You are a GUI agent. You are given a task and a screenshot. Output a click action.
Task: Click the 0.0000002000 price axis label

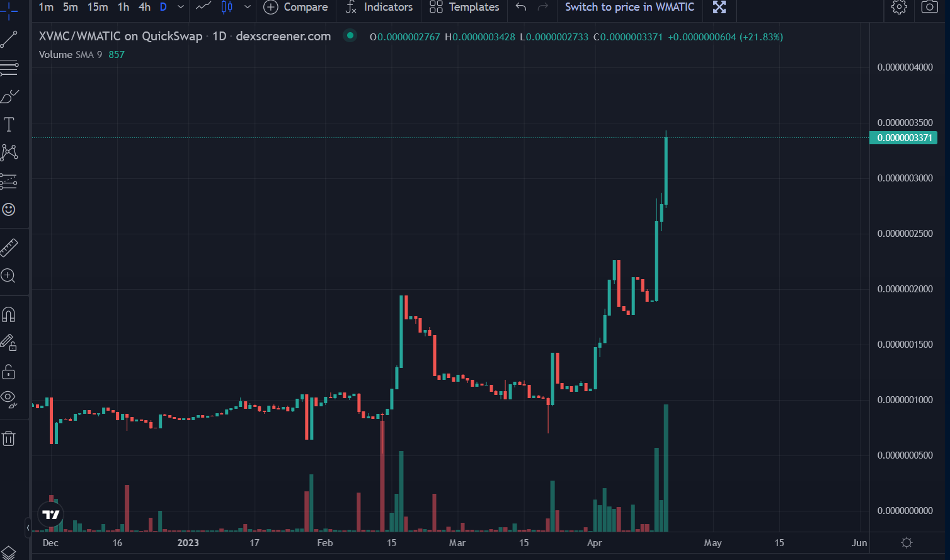click(x=905, y=289)
